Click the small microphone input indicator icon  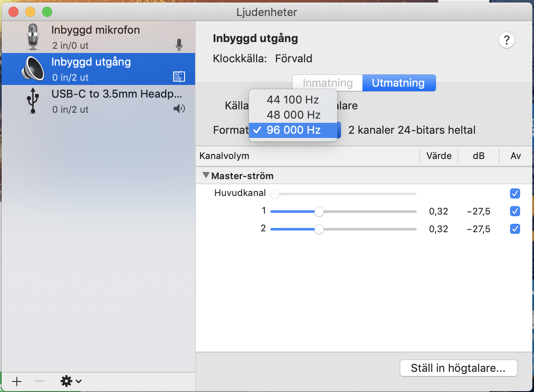coord(179,45)
